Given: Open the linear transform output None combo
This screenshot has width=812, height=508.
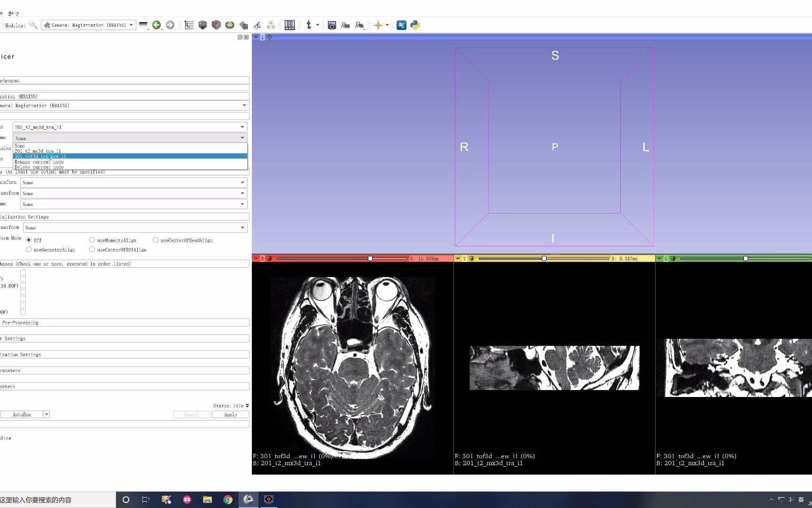Looking at the screenshot, I should tap(133, 183).
